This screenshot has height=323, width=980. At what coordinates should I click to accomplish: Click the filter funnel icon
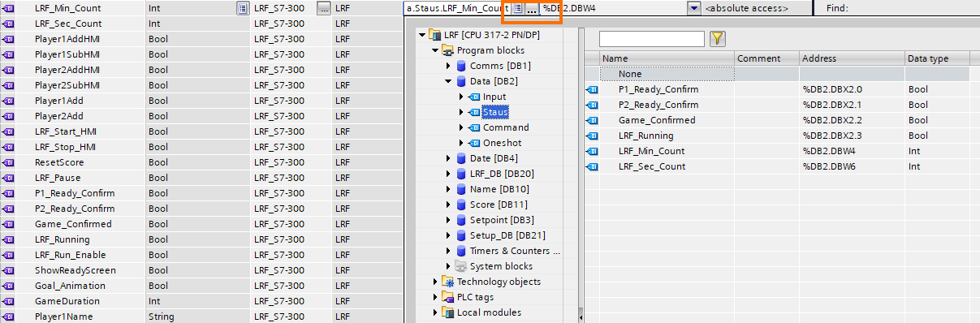(717, 38)
